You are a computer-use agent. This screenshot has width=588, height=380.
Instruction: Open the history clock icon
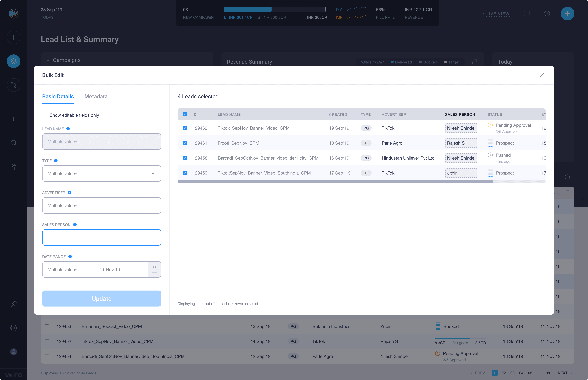click(547, 14)
